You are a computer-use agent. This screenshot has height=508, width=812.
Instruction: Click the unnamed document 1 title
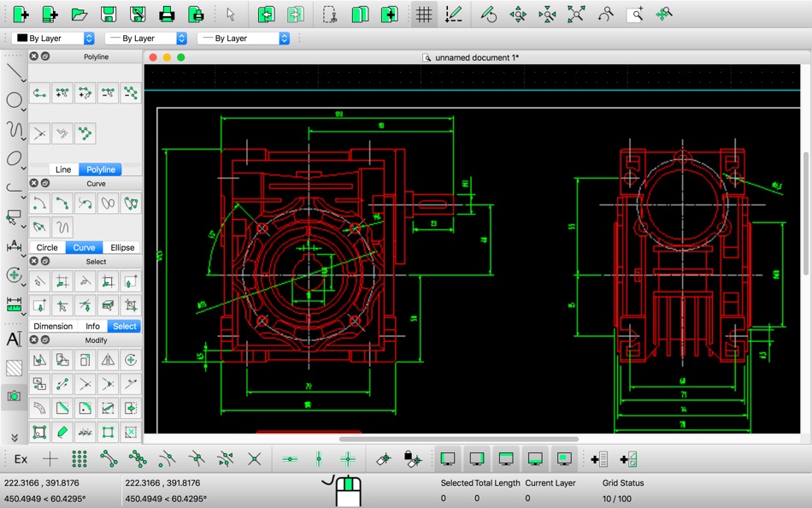(x=476, y=57)
